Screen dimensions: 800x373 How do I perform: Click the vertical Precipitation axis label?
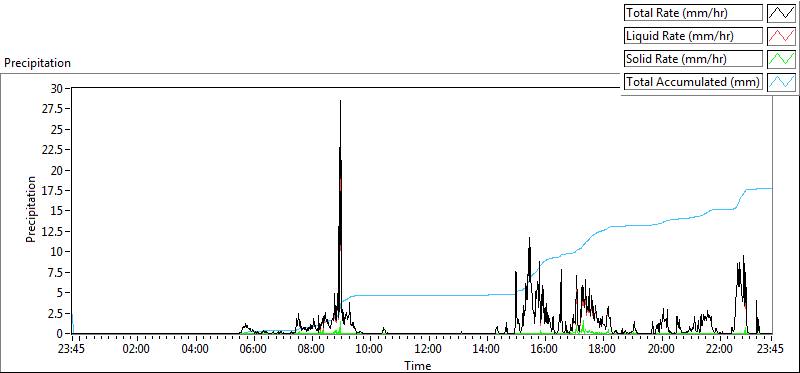[31, 209]
